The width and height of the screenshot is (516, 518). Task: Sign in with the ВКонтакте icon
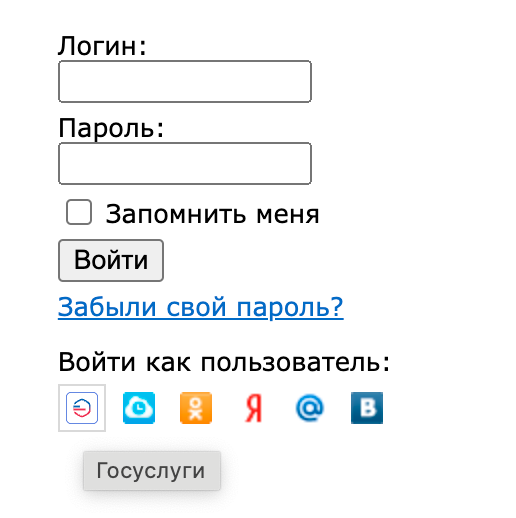[x=367, y=408]
